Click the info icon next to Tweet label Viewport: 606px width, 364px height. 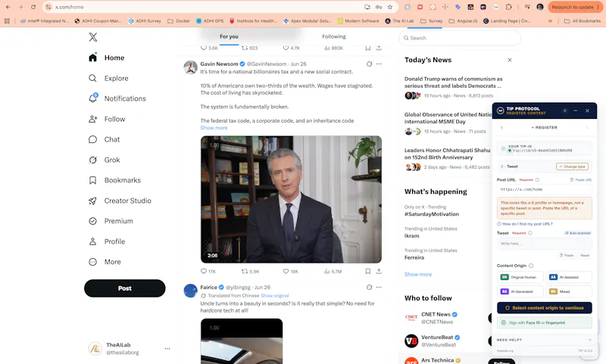pos(529,233)
